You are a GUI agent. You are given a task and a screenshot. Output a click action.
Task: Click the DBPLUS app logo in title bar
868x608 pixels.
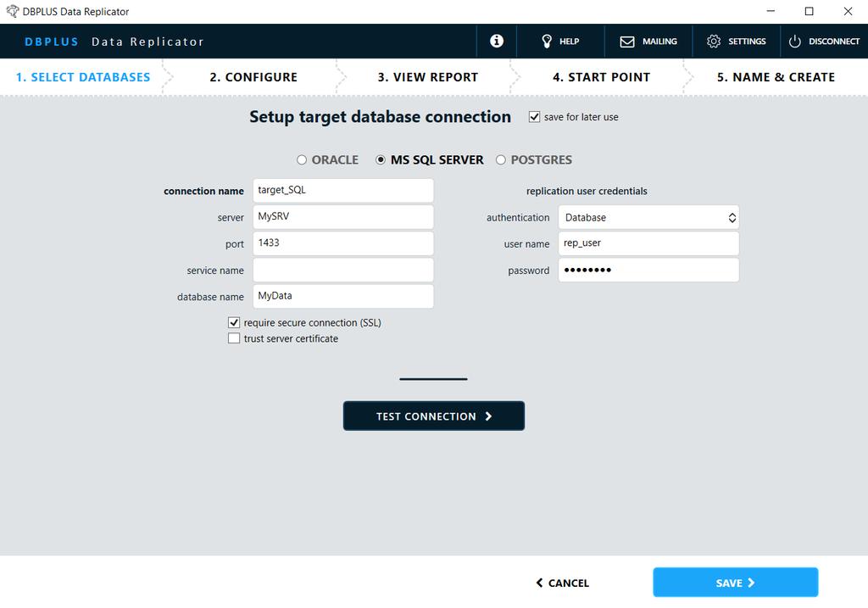point(12,11)
